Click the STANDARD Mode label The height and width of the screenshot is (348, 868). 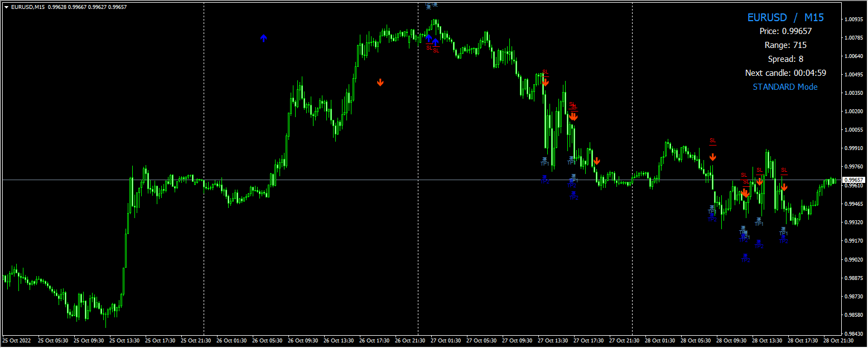(x=785, y=87)
